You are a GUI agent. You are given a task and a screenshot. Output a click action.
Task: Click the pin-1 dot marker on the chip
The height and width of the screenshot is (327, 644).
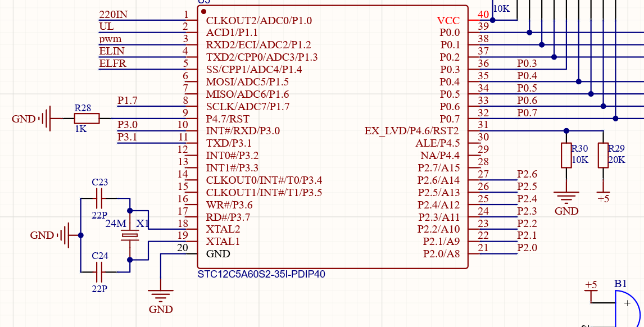(204, 11)
